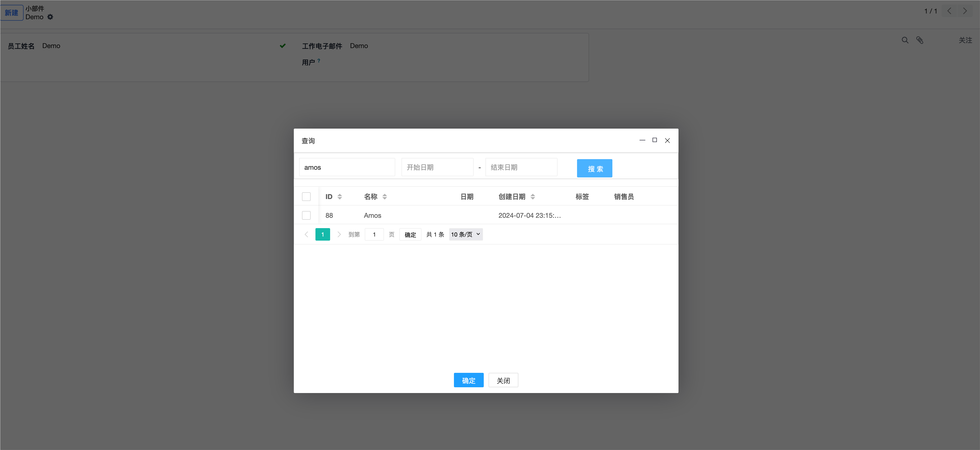Expand the 10 条/页 page size dropdown
The height and width of the screenshot is (450, 980).
point(466,234)
